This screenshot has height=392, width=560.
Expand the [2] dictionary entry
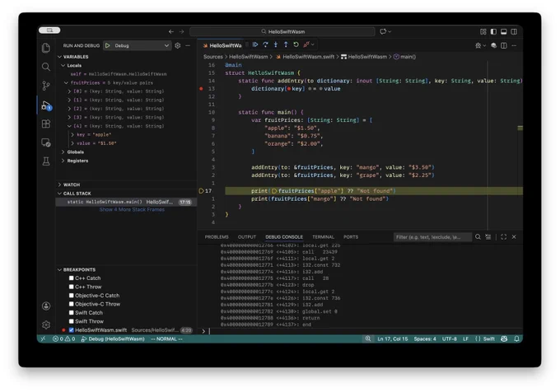69,109
